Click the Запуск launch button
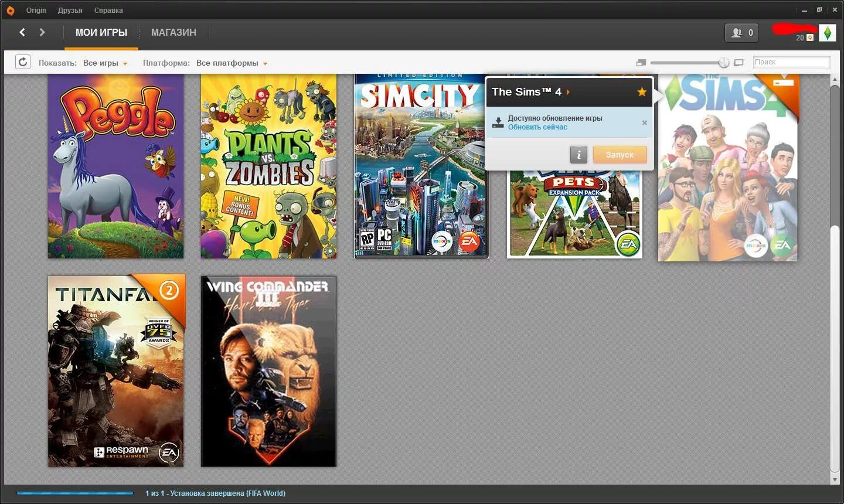Image resolution: width=844 pixels, height=504 pixels. [620, 155]
